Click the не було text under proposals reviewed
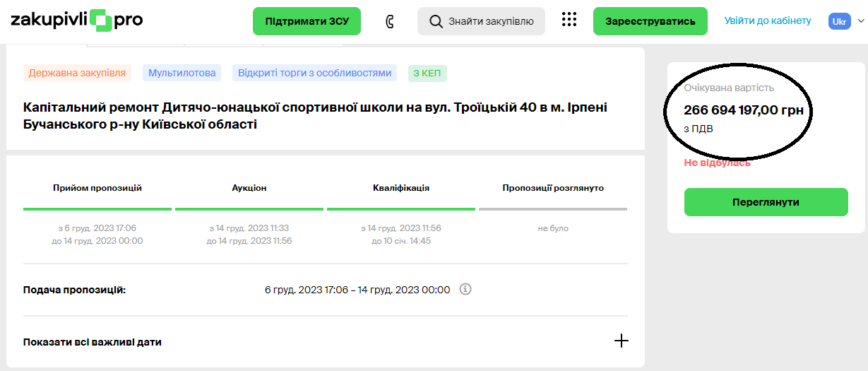The image size is (868, 371). click(x=553, y=228)
